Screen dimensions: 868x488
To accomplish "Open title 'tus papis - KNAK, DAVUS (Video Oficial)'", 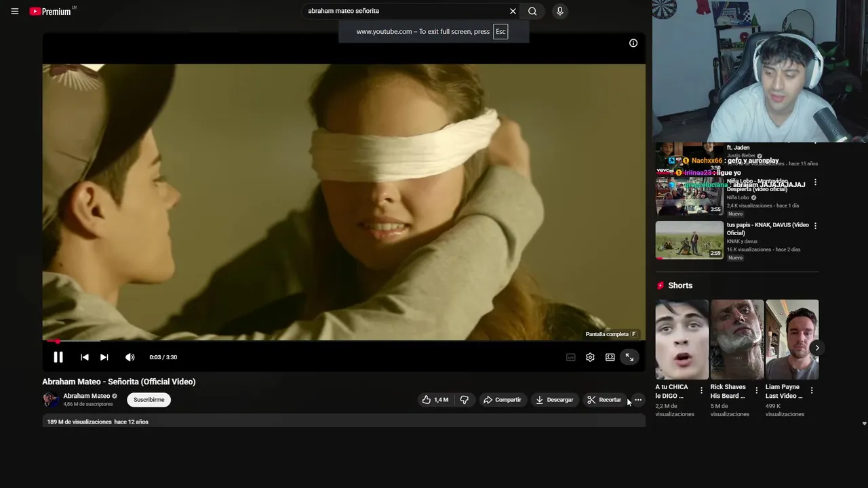I will [x=768, y=228].
